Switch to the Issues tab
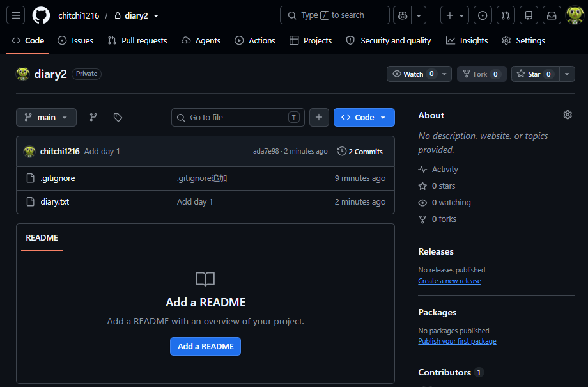 click(x=75, y=40)
